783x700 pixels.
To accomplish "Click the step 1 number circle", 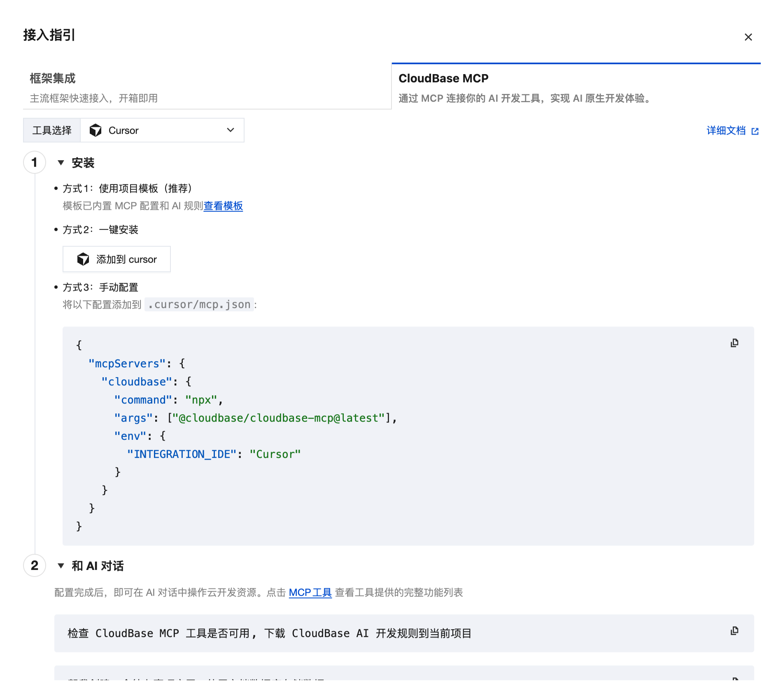I will pos(35,163).
